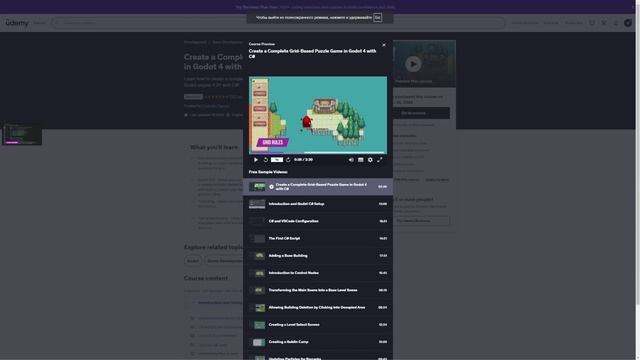
Task: Open the Introduction and Godot C# Setup sample
Action: [318, 204]
